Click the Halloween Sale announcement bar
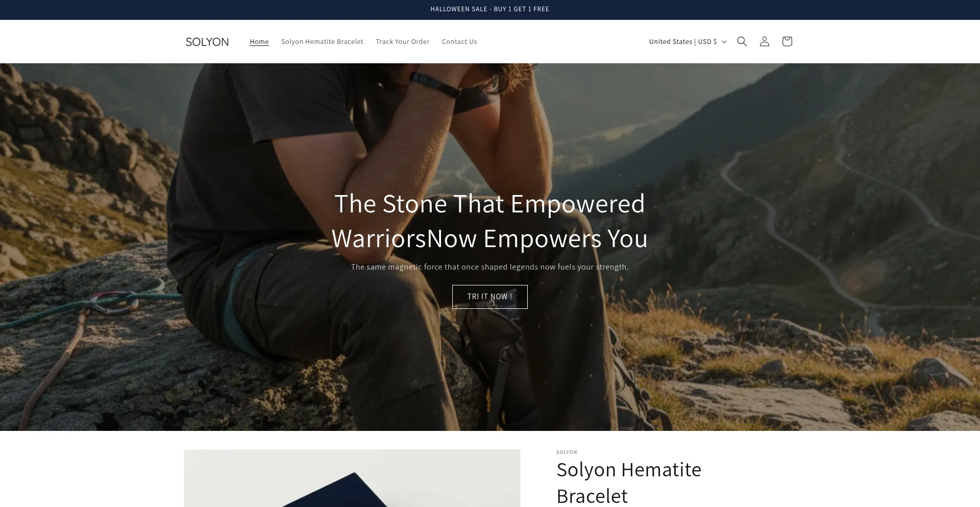This screenshot has height=507, width=980. click(x=490, y=9)
